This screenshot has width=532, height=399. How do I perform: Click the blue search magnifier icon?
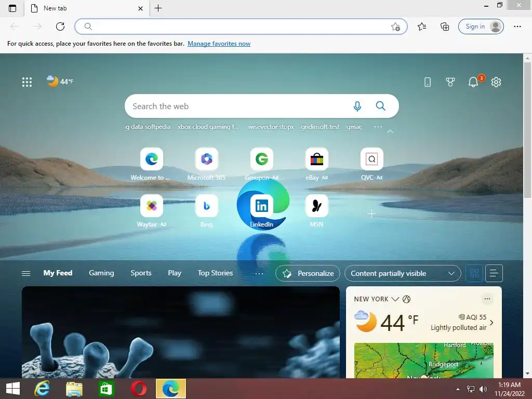click(x=380, y=106)
